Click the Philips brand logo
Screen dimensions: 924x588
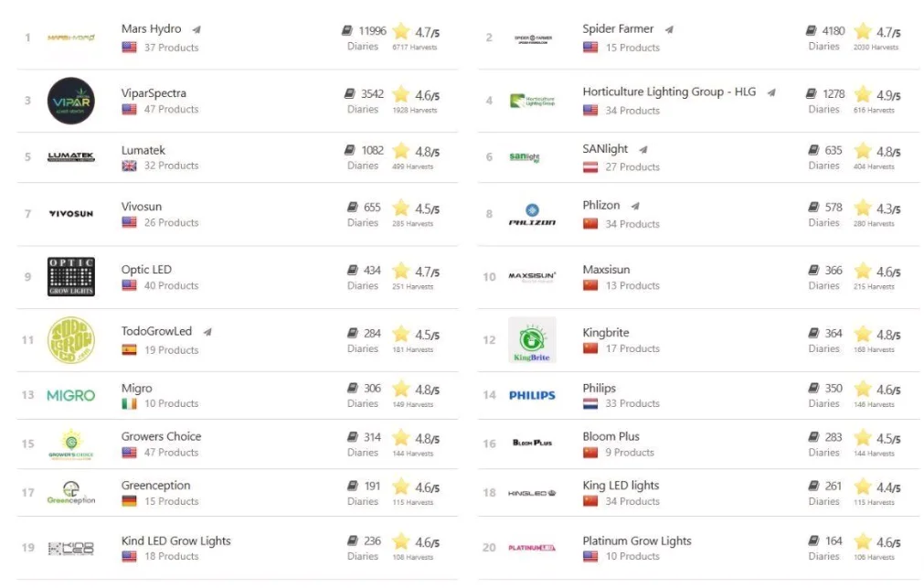point(532,395)
